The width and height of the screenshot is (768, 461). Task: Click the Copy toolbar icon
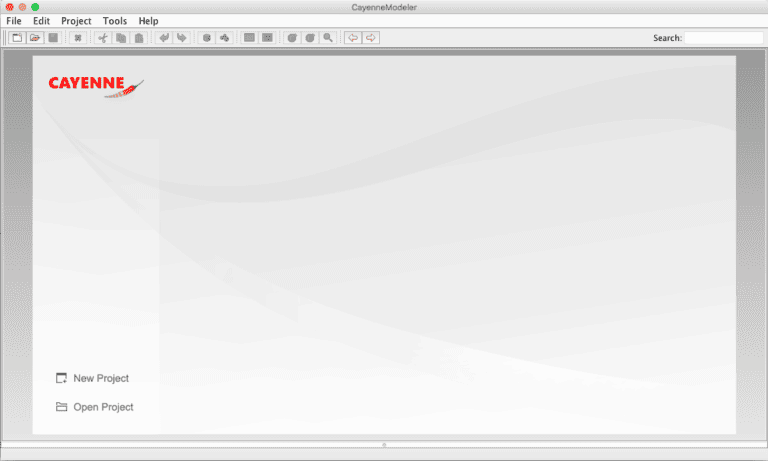[120, 38]
